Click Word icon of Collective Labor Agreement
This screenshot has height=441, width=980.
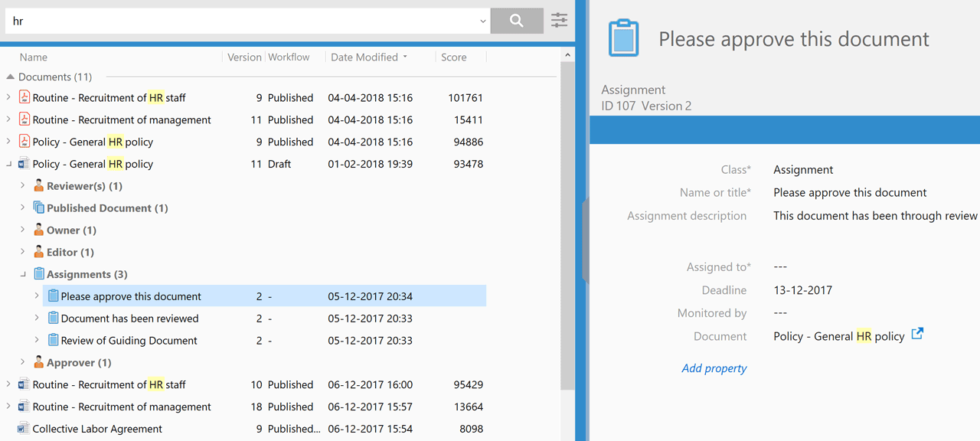coord(24,429)
